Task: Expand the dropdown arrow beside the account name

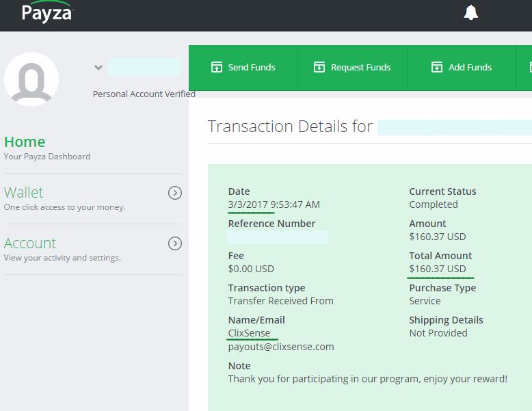Action: [x=98, y=68]
